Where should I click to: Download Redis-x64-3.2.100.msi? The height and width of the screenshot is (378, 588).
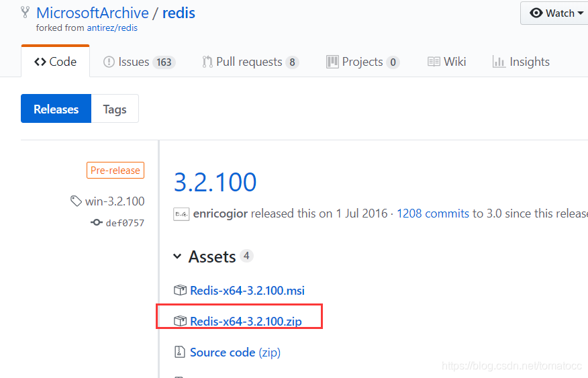coord(247,291)
